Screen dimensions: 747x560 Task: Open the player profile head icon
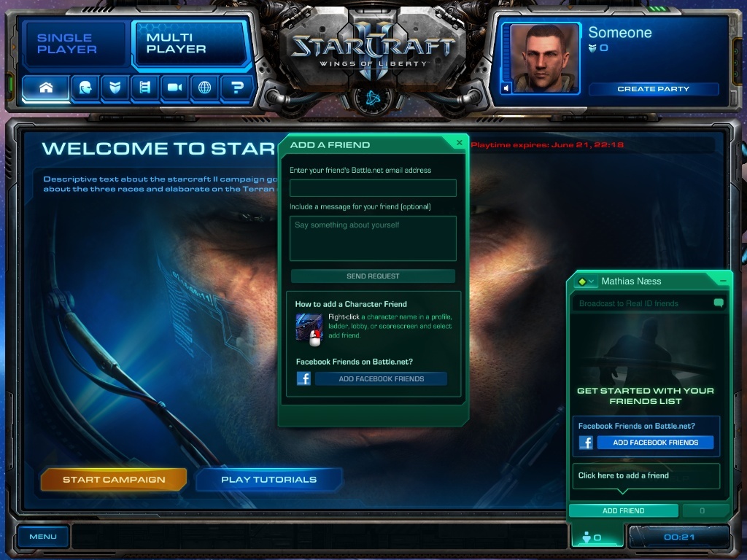(85, 87)
